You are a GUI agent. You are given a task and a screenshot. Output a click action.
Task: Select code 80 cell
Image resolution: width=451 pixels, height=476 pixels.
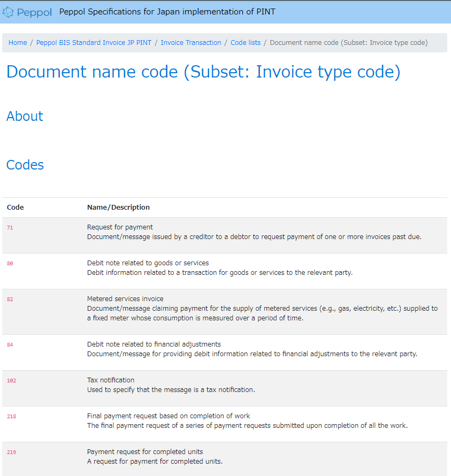pos(10,264)
